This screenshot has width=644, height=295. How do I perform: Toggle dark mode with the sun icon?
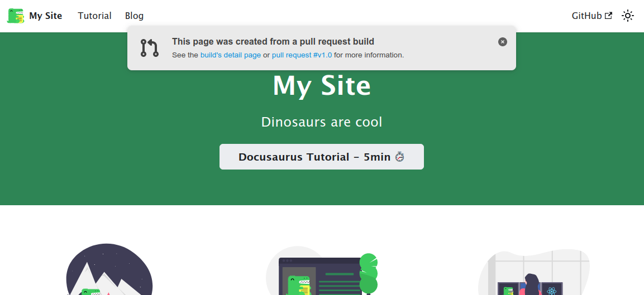click(x=628, y=16)
